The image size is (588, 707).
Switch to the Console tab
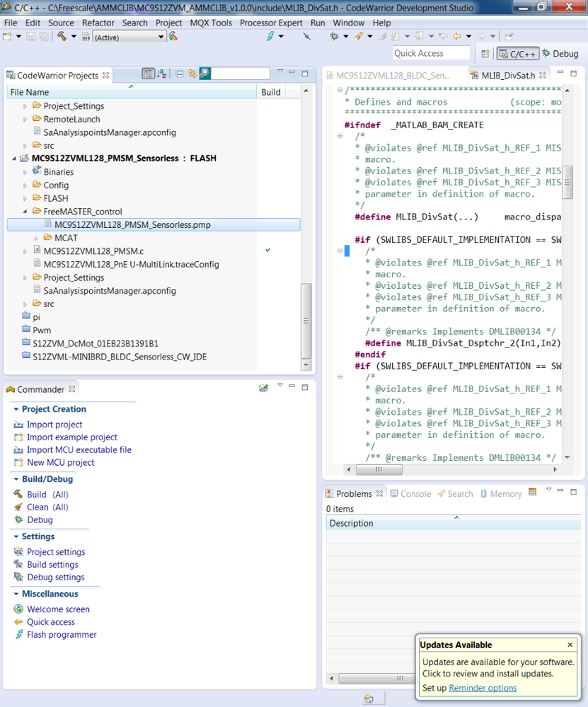coord(410,494)
